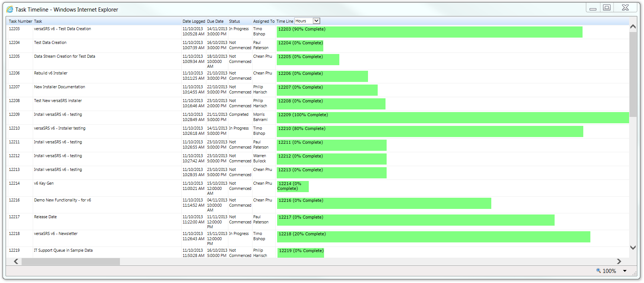The image size is (644, 283).
Task: Close the Task Timeline window
Action: pos(625,7)
